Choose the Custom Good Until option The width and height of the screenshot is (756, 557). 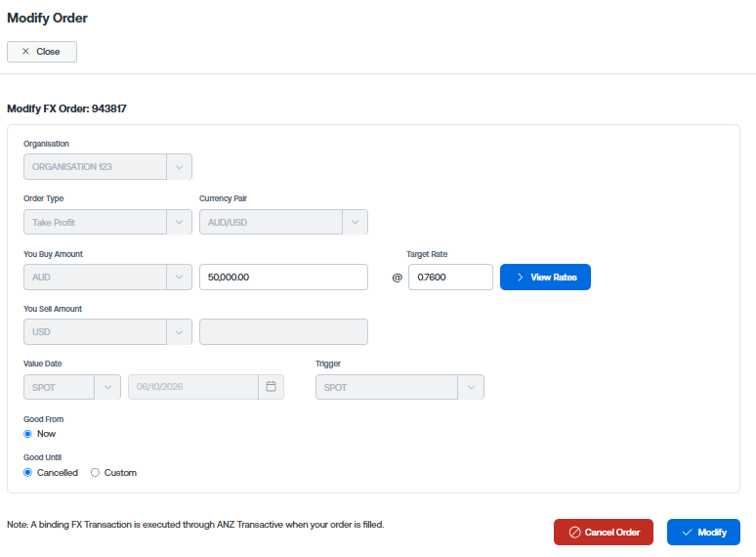[x=95, y=473]
